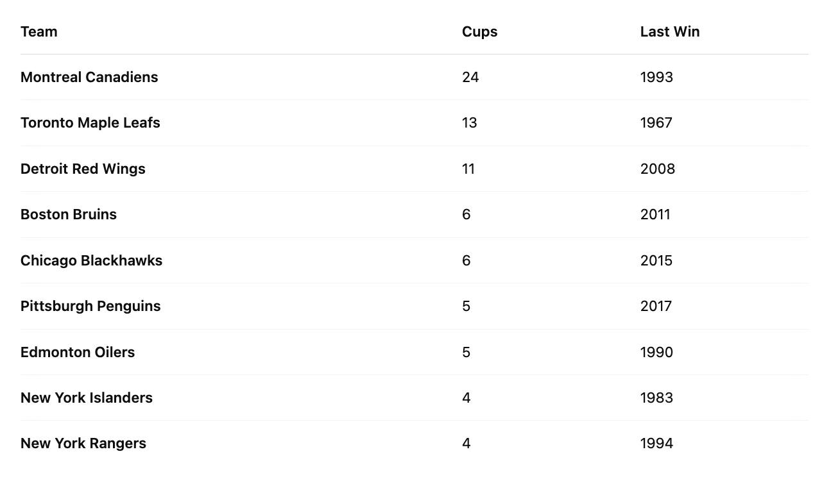This screenshot has height=504, width=822.
Task: Click the Maple Leafs cup count 13
Action: pos(470,122)
